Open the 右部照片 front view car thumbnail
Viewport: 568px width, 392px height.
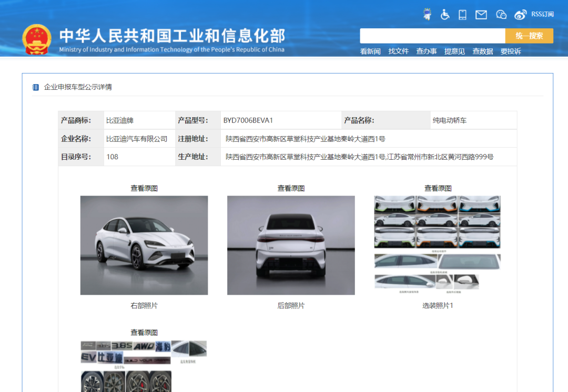[144, 245]
